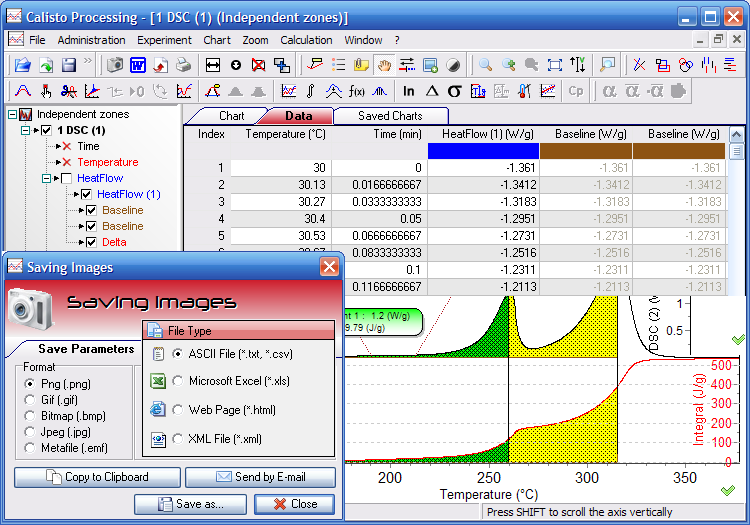750x525 pixels.
Task: Toggle the 1 DSC (1) checkbox
Action: [46, 130]
